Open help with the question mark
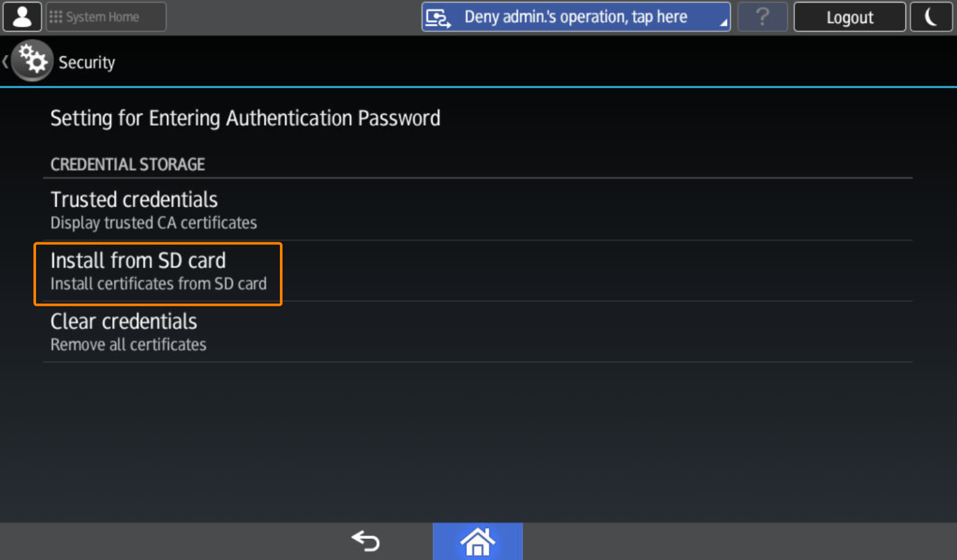Screen dimensions: 957x560 tap(762, 17)
